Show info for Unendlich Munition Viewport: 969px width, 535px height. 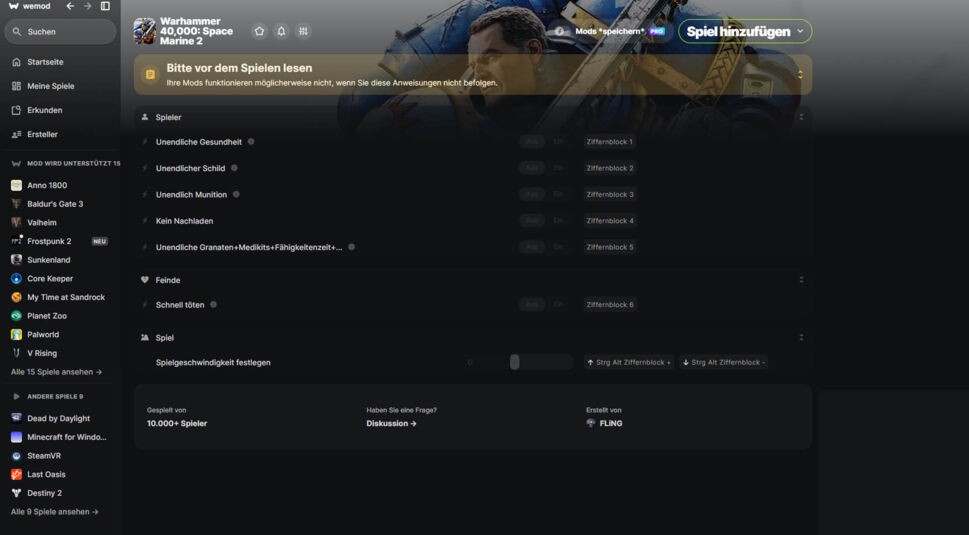coord(236,194)
